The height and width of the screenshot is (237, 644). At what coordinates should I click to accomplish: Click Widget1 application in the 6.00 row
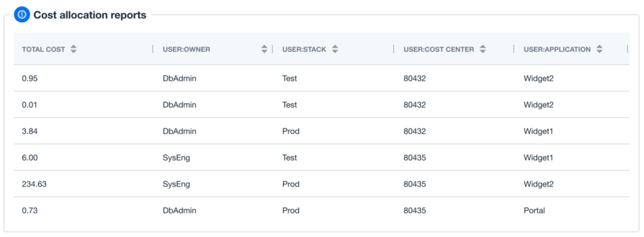538,158
